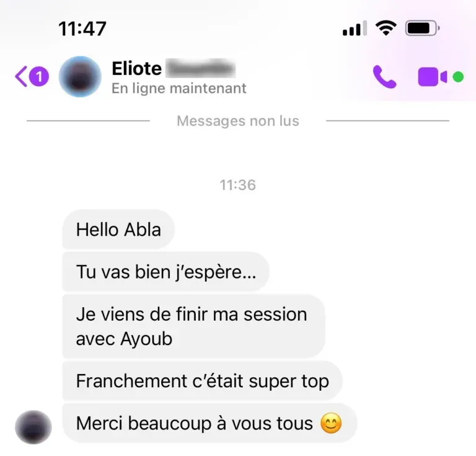Viewport: 476px width, 456px height.
Task: Select the 'session avec Ayoub' message bubble
Action: [193, 326]
